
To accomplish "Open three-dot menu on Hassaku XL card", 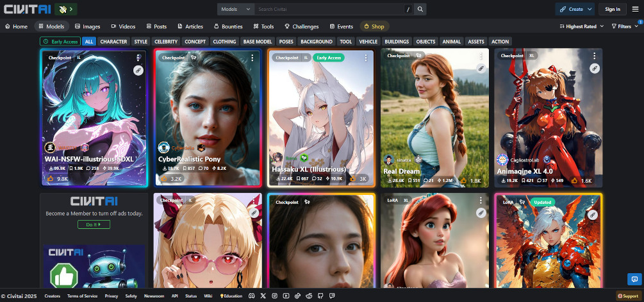I will 365,58.
